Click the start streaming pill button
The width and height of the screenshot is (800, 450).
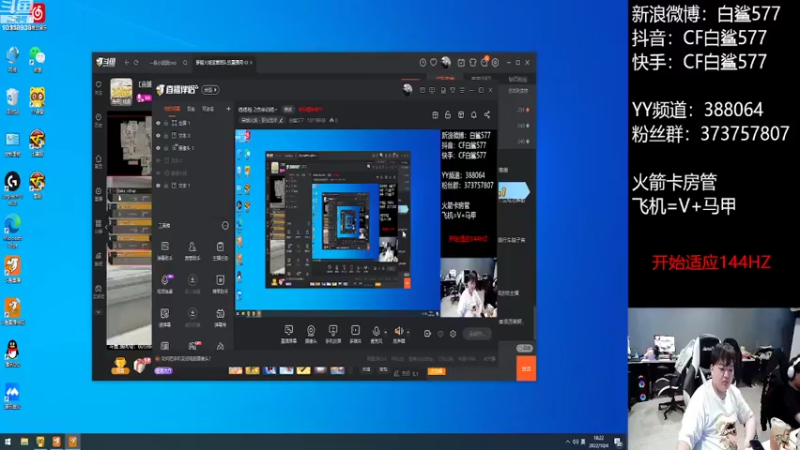pos(477,334)
